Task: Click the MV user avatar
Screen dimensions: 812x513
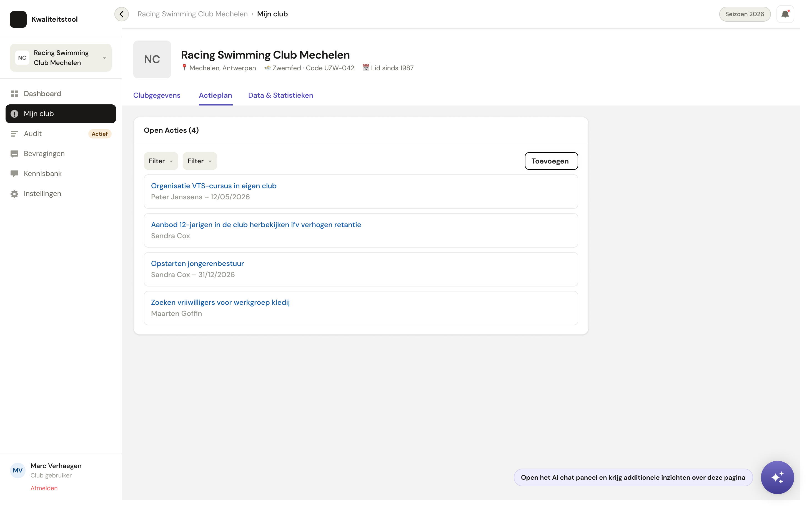Action: click(x=18, y=470)
